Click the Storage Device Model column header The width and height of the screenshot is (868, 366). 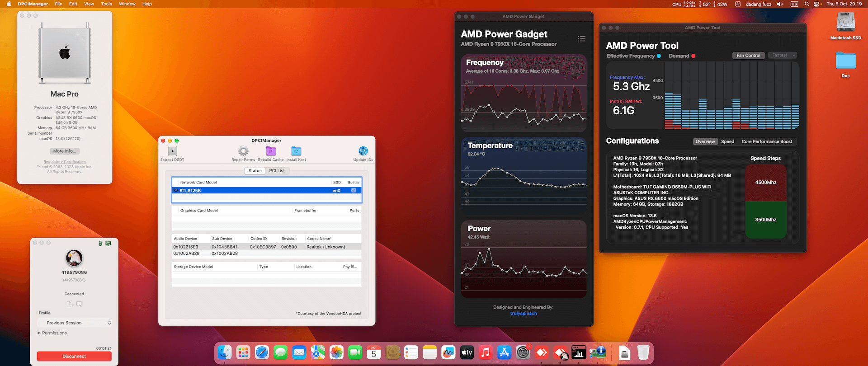coord(193,267)
